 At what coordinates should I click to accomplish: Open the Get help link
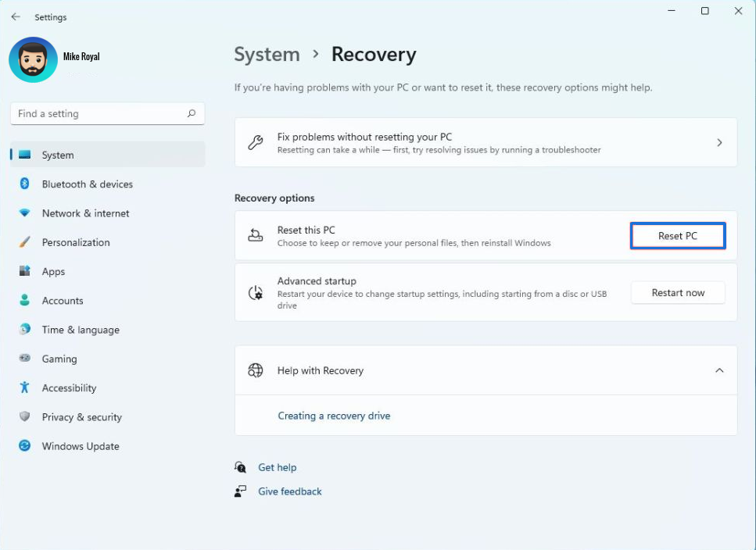[278, 467]
